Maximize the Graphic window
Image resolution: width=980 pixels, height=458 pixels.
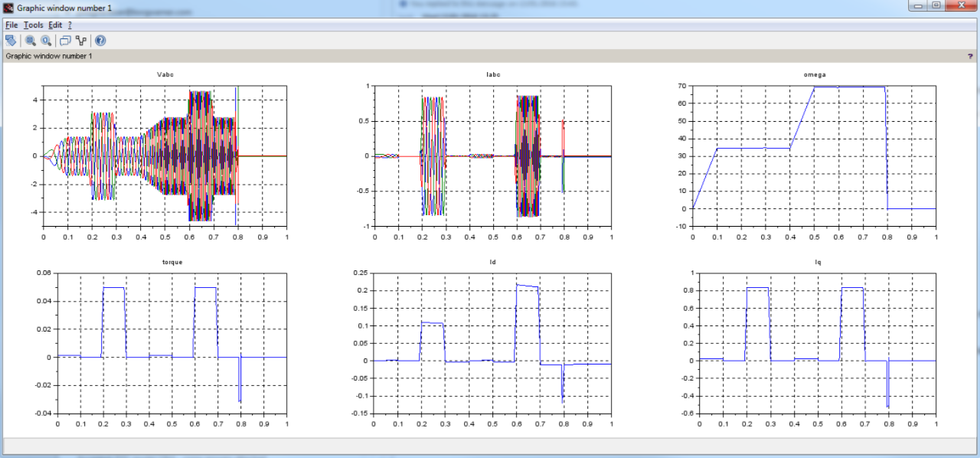click(936, 6)
